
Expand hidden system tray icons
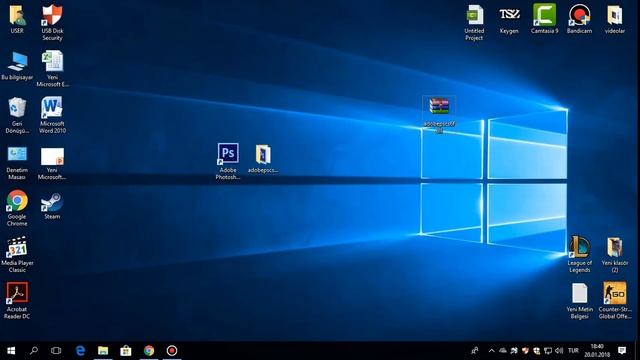click(491, 351)
